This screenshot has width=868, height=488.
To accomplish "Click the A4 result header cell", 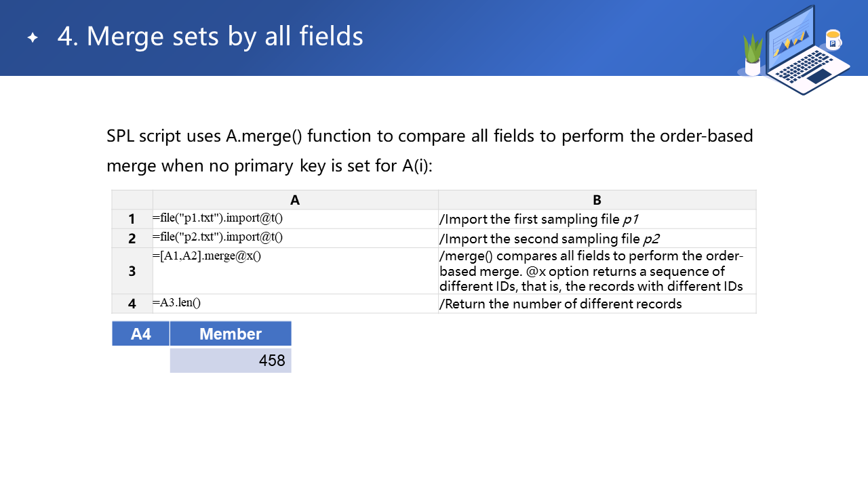I will point(140,333).
